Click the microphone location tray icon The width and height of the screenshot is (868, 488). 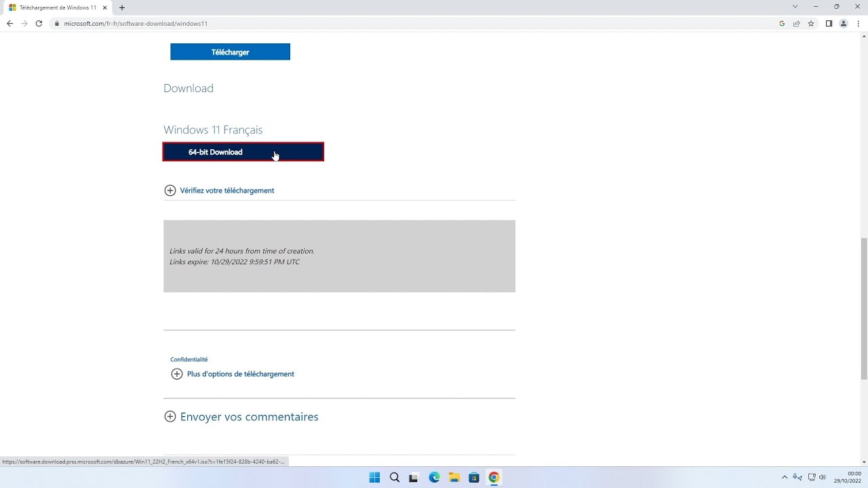797,477
